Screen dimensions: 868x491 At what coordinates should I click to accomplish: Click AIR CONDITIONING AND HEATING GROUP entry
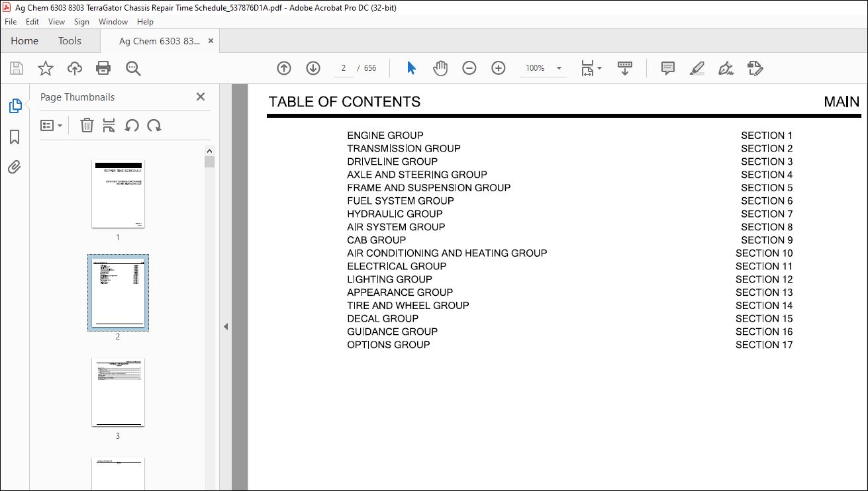[x=447, y=253]
